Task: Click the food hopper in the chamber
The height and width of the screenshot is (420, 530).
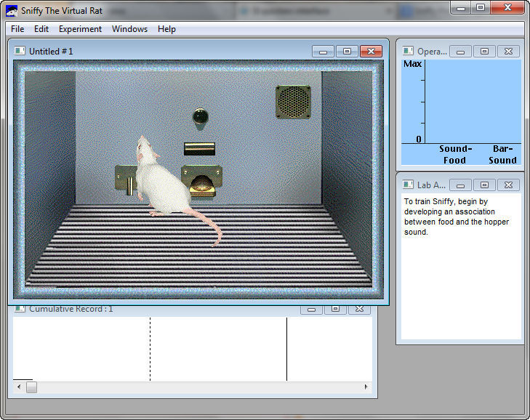Action: pyautogui.click(x=202, y=180)
